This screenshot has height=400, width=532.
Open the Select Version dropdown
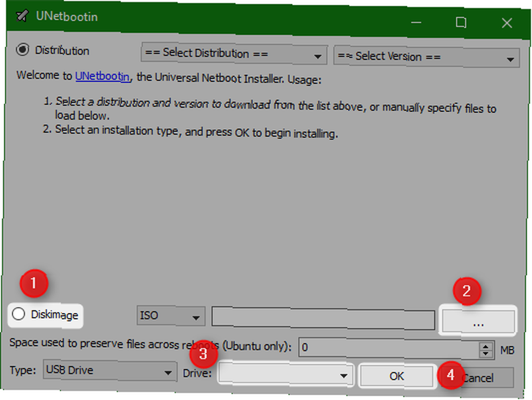pyautogui.click(x=427, y=56)
